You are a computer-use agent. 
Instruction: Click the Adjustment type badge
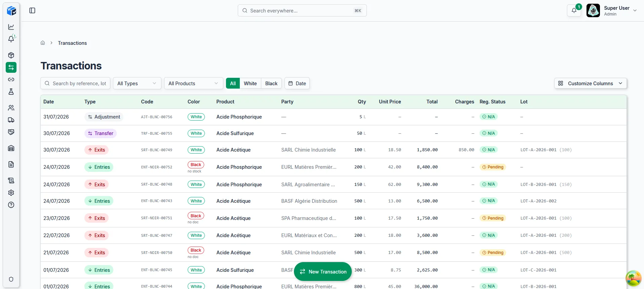pos(104,117)
